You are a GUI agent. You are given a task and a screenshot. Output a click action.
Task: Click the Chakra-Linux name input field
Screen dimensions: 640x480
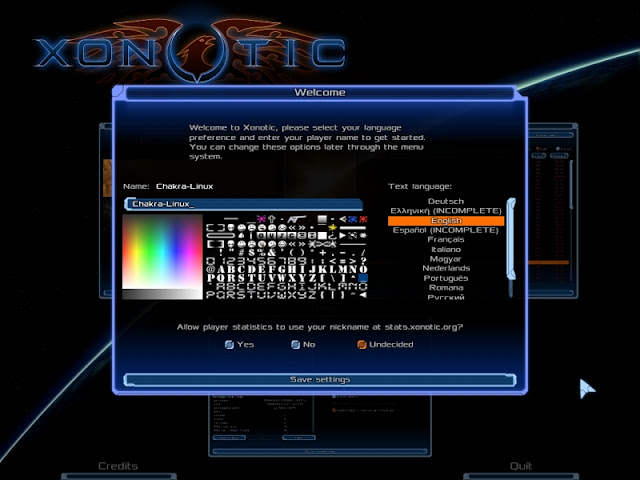[243, 204]
